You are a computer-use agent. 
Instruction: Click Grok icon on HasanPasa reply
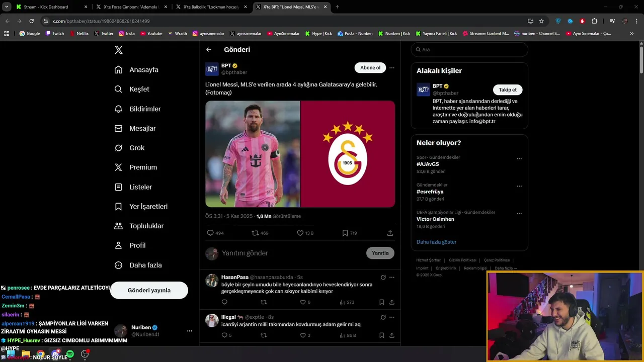pos(383,277)
